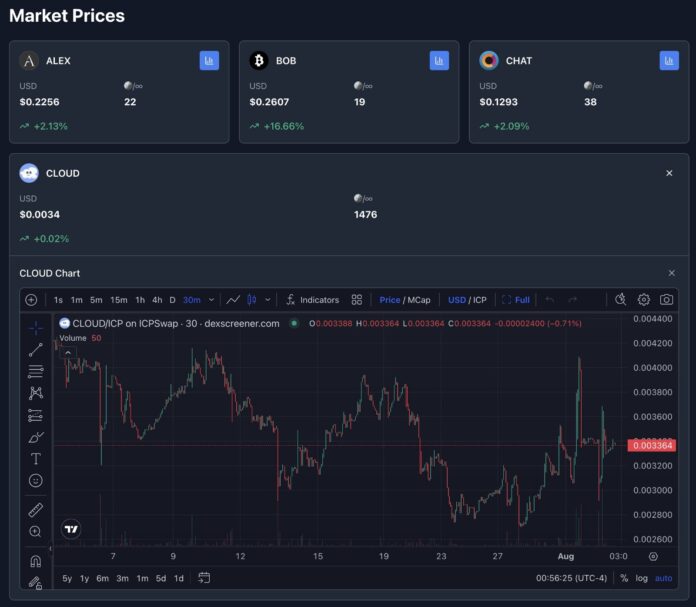The height and width of the screenshot is (607, 696).
Task: Select the trend line drawing tool
Action: (36, 349)
